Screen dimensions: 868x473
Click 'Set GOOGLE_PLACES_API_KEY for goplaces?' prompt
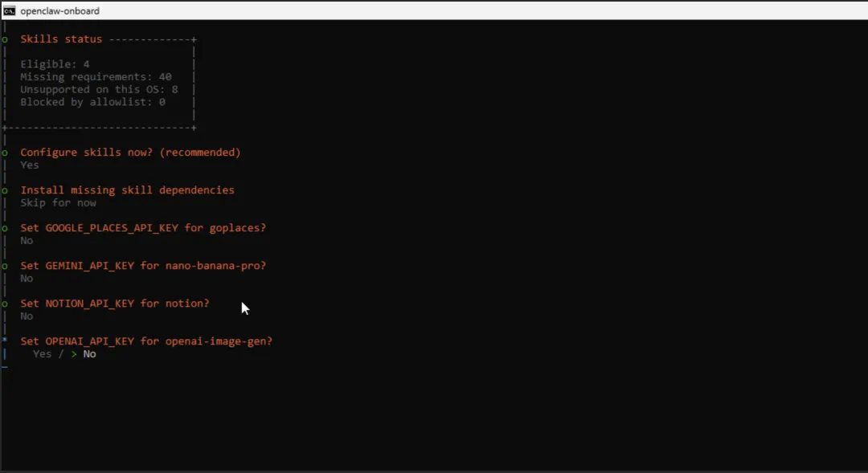pos(143,228)
